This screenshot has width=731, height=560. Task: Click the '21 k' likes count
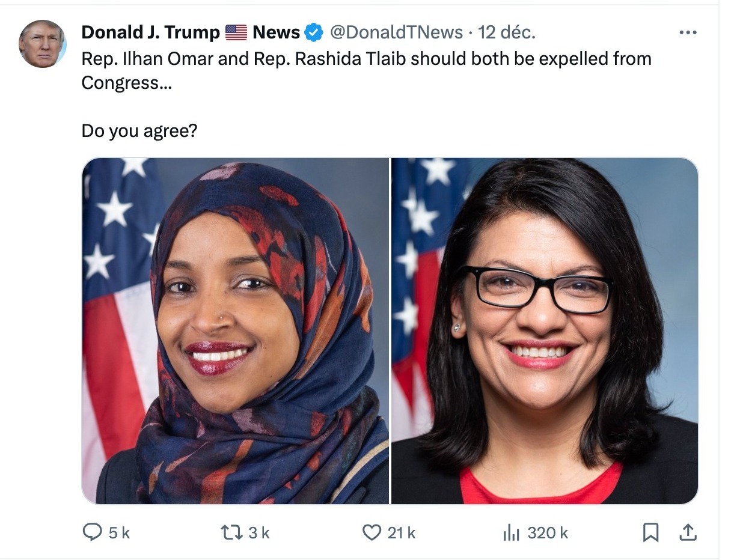point(402,532)
